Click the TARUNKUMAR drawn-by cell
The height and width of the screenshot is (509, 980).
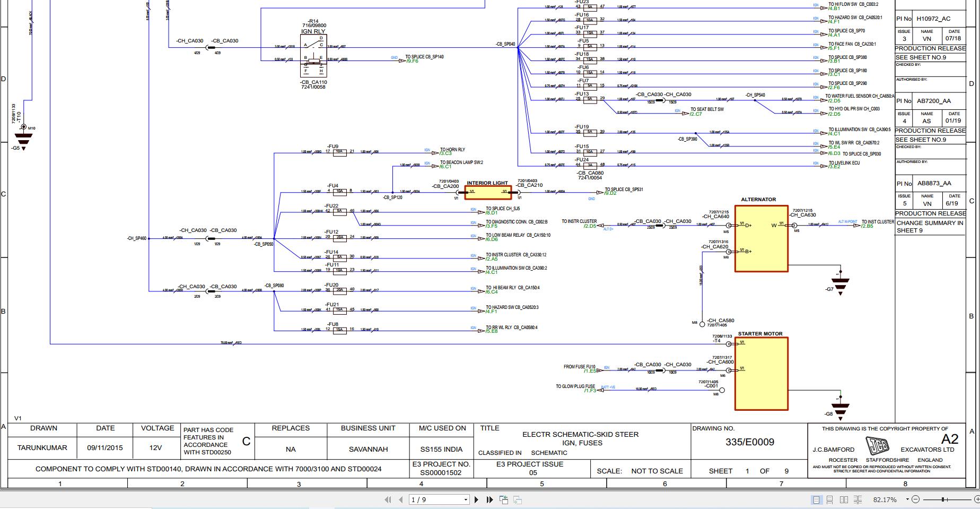pos(42,448)
